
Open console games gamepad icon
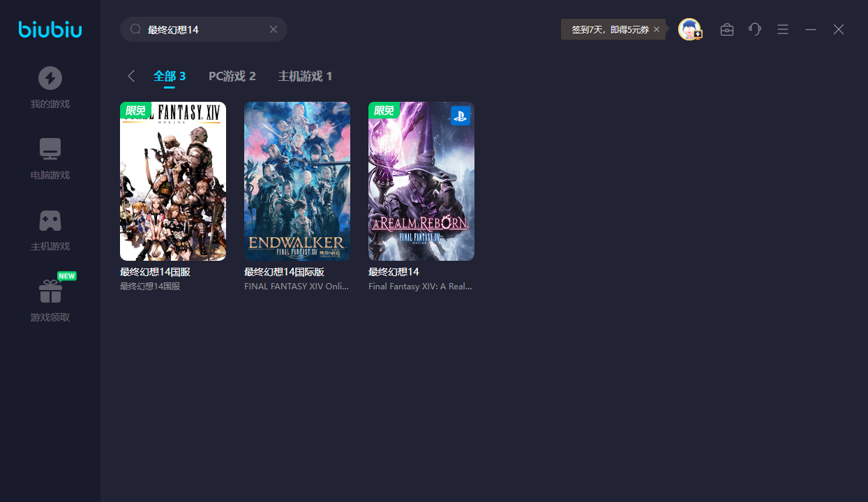[x=50, y=220]
